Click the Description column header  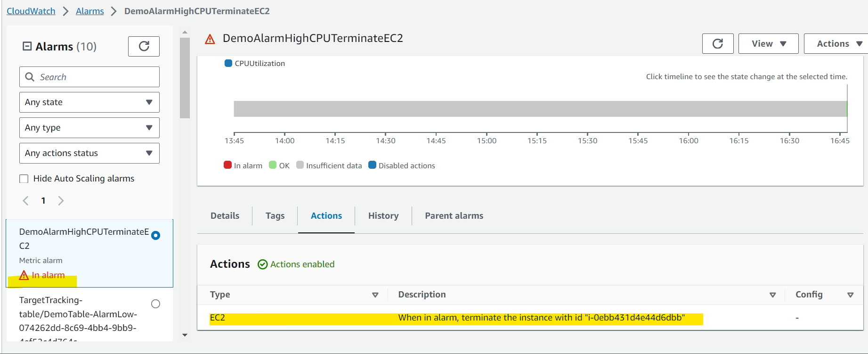[422, 295]
